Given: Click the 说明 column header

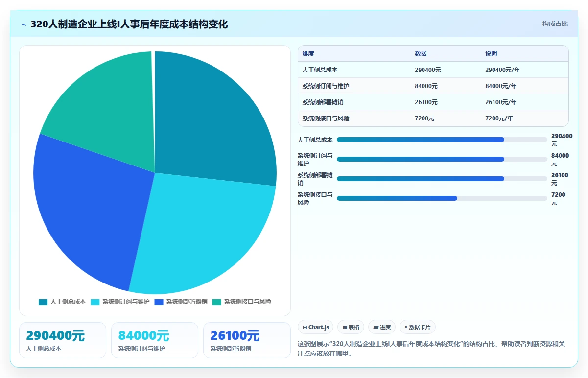Looking at the screenshot, I should [x=492, y=54].
